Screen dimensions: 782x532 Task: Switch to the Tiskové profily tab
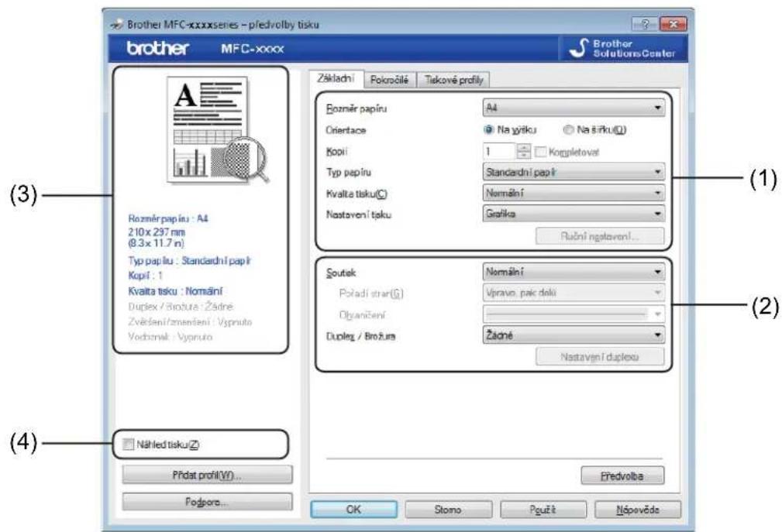pos(454,80)
